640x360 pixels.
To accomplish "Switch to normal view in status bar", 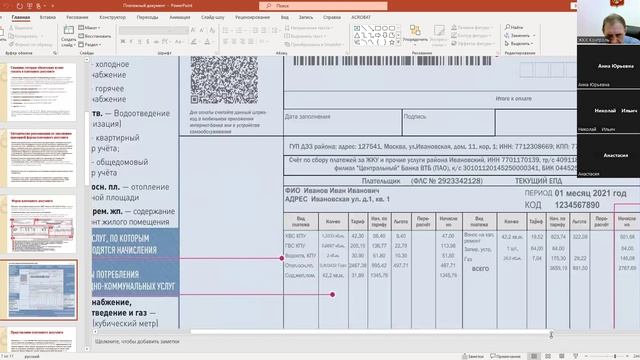I will pos(534,356).
